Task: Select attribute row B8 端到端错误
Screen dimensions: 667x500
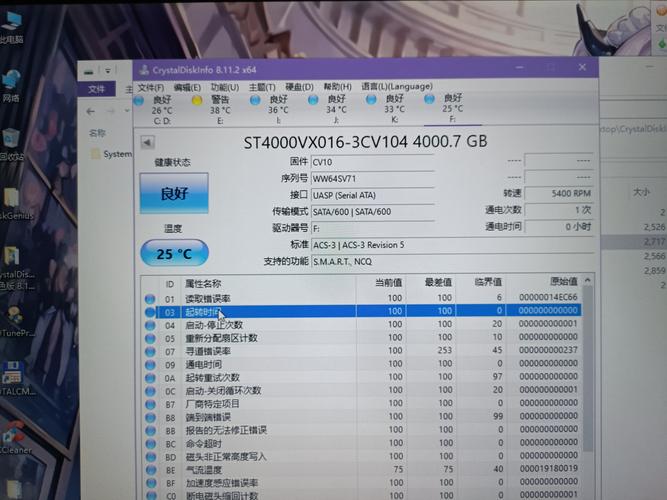Action: (362, 417)
